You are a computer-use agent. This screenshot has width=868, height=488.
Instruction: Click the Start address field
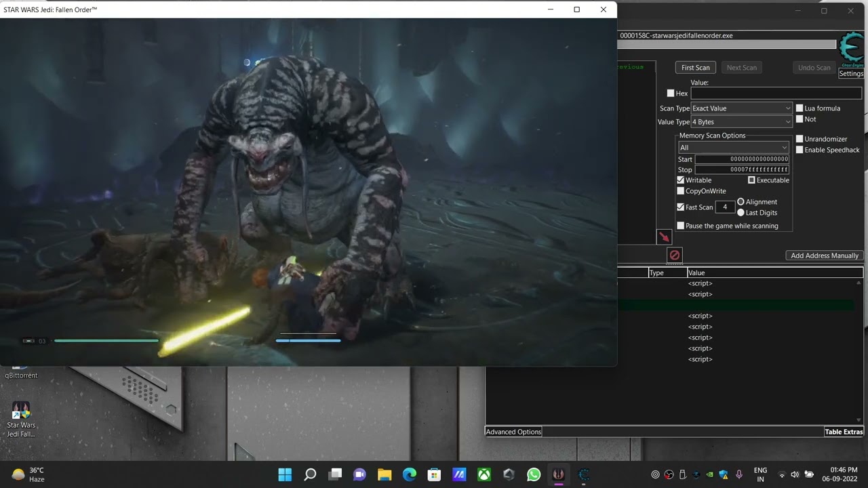tap(742, 159)
